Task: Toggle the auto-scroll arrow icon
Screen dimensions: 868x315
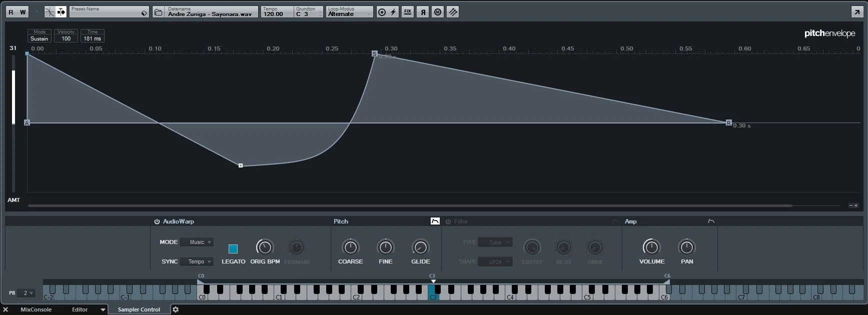Action: point(61,12)
